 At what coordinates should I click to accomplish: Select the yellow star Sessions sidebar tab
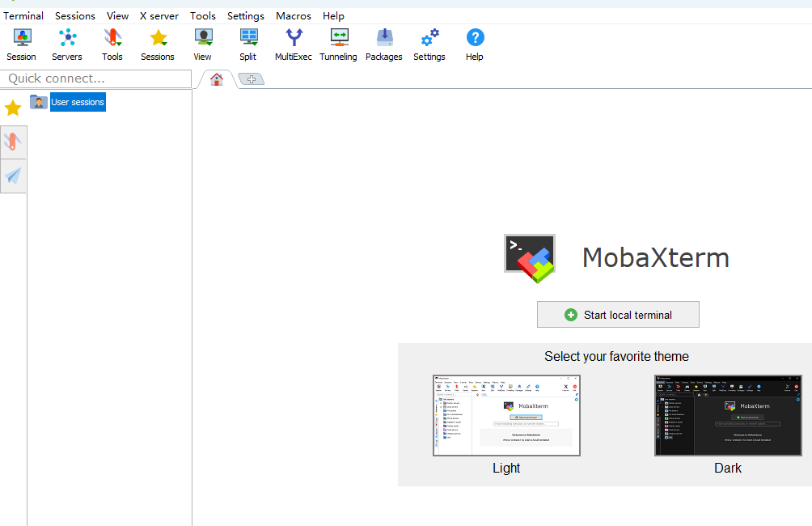point(13,108)
